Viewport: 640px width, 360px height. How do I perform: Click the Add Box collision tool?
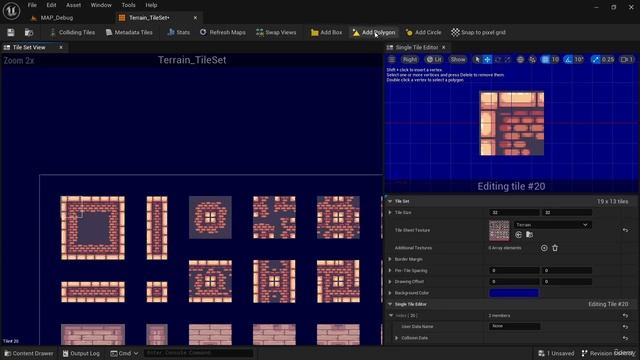(x=327, y=32)
